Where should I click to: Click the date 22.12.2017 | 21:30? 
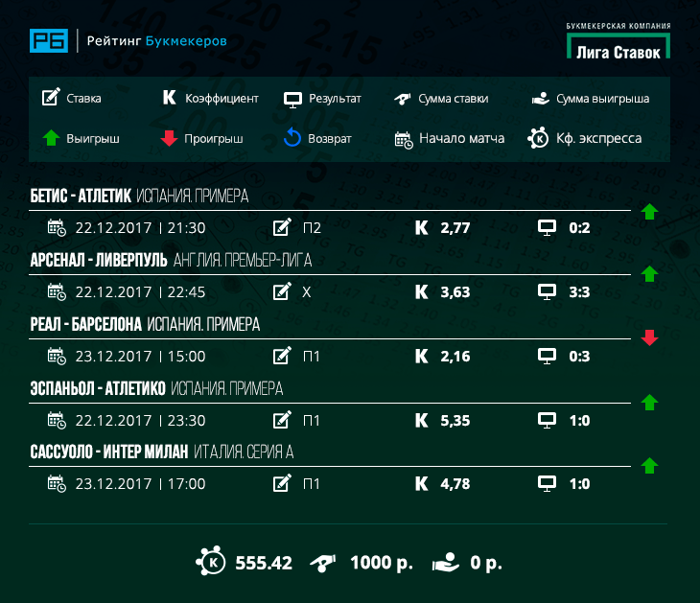[140, 228]
